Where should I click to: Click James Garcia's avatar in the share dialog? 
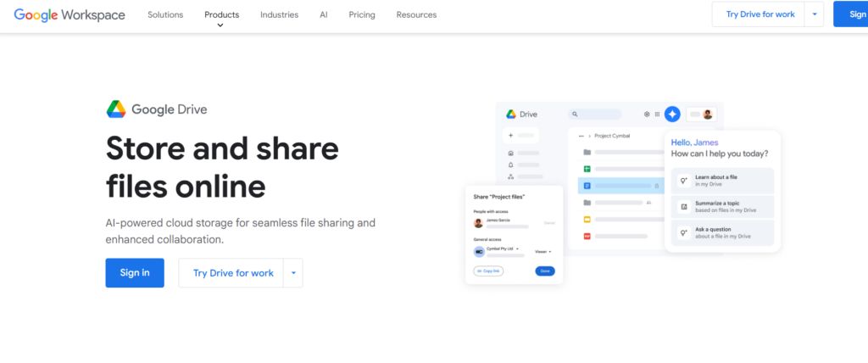coord(478,223)
